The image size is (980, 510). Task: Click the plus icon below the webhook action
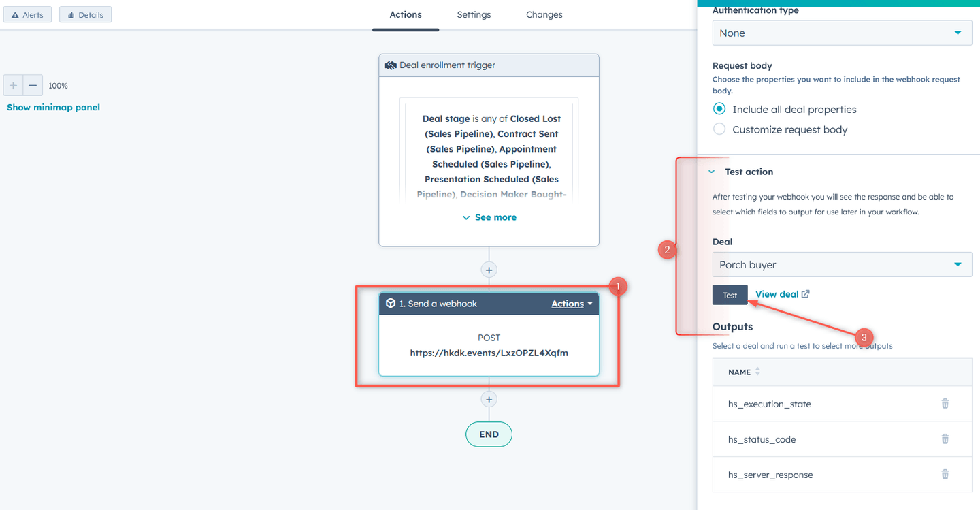(489, 399)
